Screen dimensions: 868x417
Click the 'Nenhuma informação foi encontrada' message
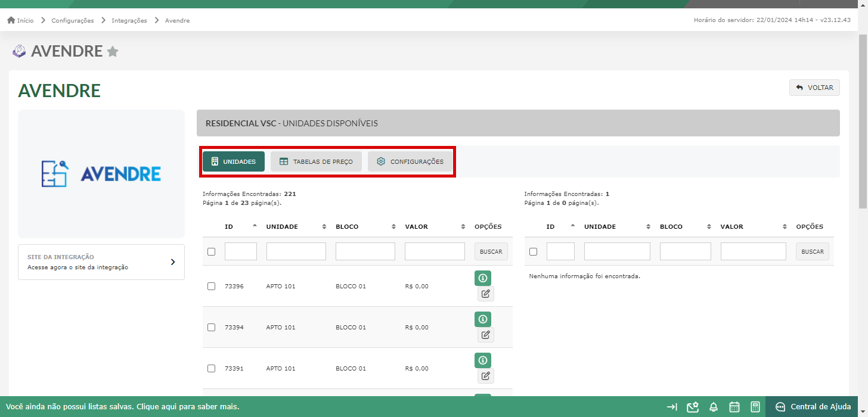tap(585, 276)
